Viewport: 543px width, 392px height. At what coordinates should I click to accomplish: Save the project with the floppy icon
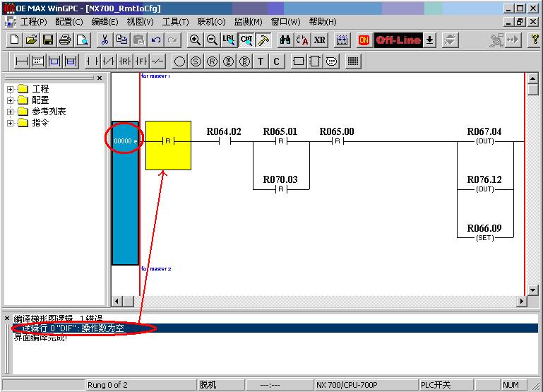48,40
